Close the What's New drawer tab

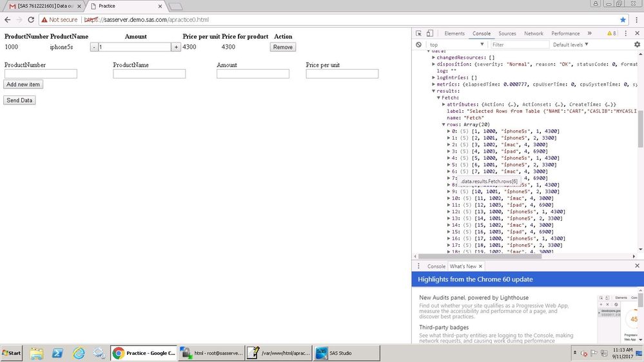[x=480, y=267]
